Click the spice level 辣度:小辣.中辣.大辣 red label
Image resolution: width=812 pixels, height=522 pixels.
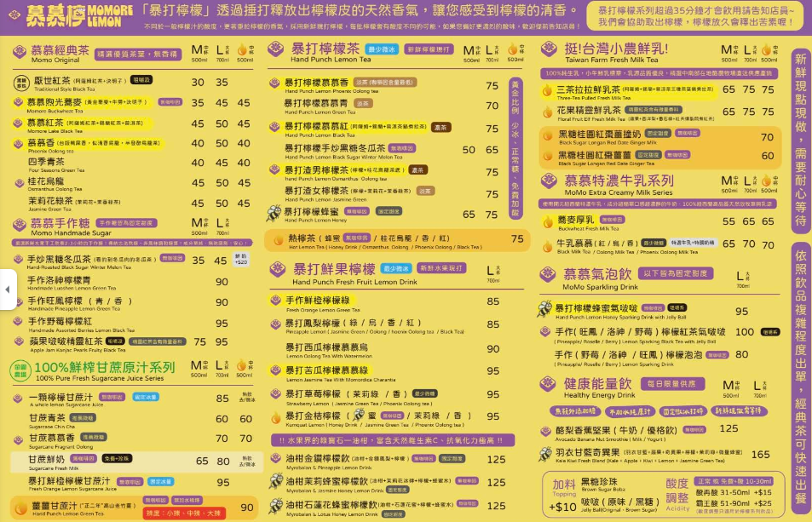click(x=185, y=513)
